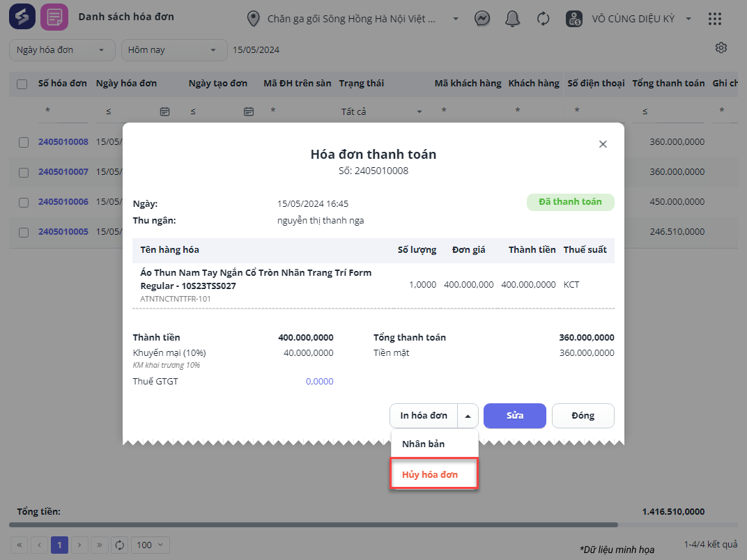The height and width of the screenshot is (560, 747).
Task: Expand the VÔ CÙNG DIỆU KỲ account dropdown
Action: click(x=688, y=19)
